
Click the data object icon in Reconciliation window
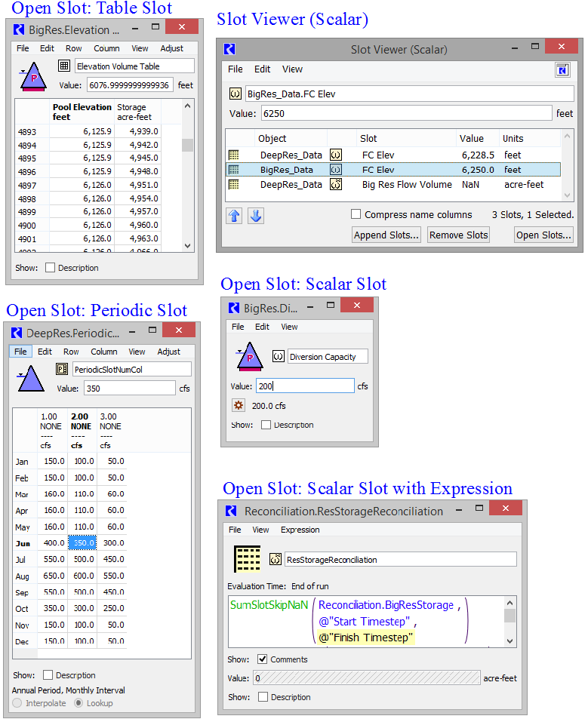pyautogui.click(x=247, y=559)
